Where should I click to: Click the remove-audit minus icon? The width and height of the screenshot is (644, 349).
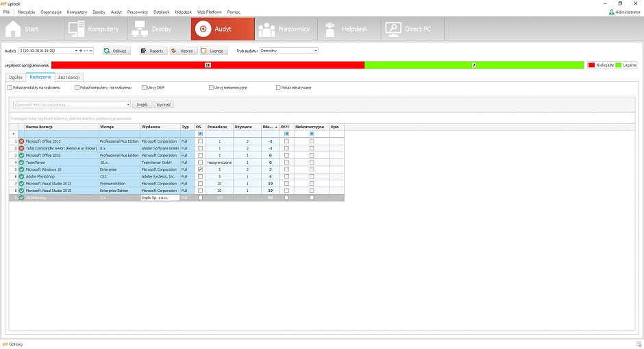[x=90, y=51]
